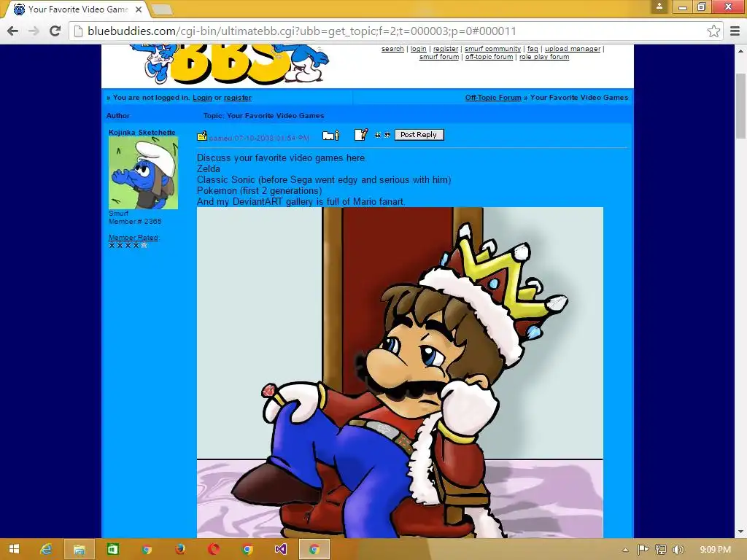Go to the role play forum link
Viewport: 747px width, 560px height.
[x=544, y=57]
